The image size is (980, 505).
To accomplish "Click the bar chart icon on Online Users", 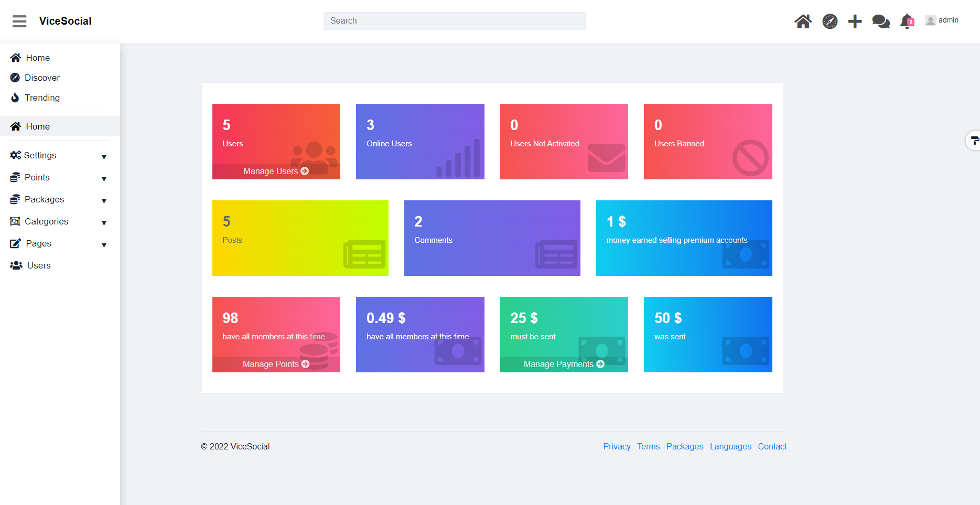I will [x=458, y=158].
